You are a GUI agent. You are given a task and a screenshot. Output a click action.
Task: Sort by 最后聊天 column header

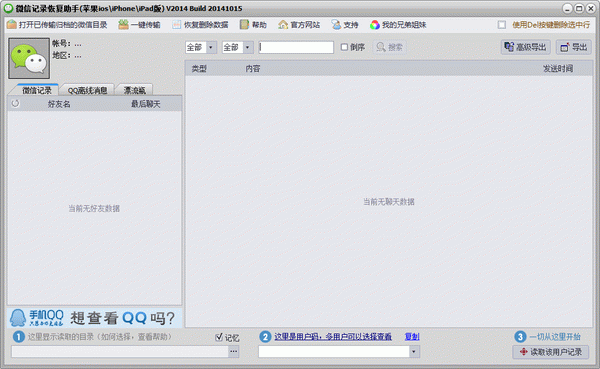pyautogui.click(x=146, y=104)
